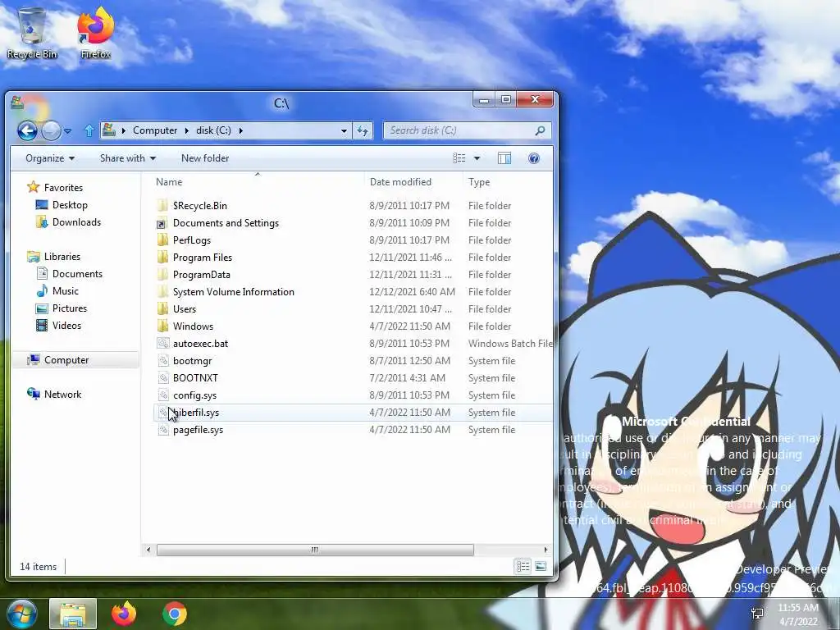Open the address bar history dropdown
The image size is (840, 630).
coord(344,130)
